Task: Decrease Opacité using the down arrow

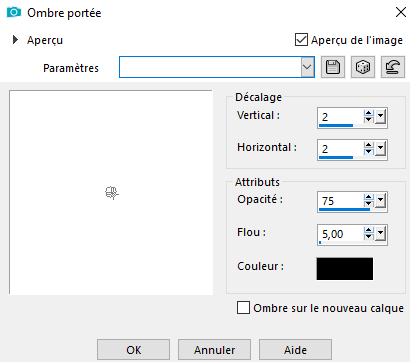Action: click(369, 204)
